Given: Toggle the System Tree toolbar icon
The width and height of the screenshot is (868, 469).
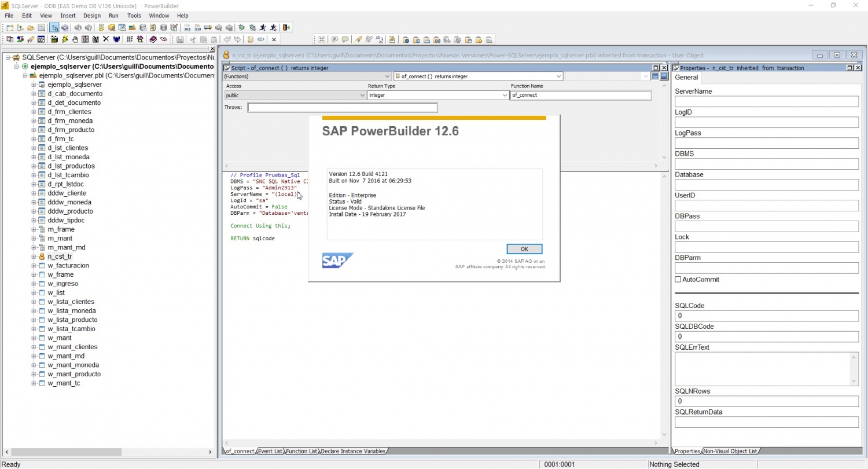Looking at the screenshot, I should (x=54, y=28).
